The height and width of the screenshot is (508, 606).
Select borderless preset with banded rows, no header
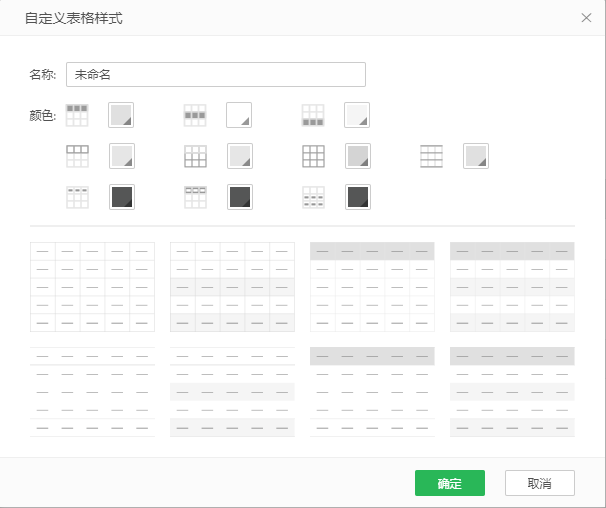point(232,392)
